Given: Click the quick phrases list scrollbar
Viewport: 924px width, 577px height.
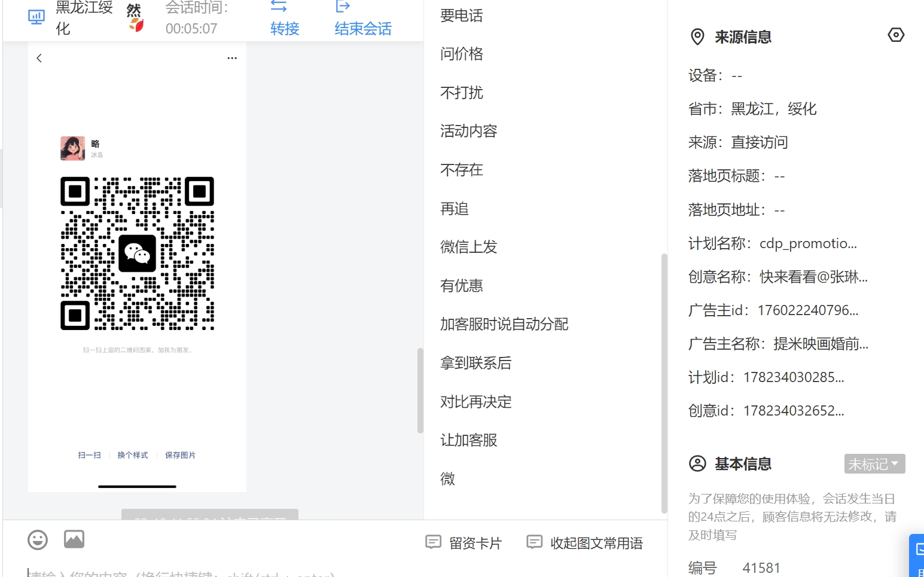Looking at the screenshot, I should [664, 383].
